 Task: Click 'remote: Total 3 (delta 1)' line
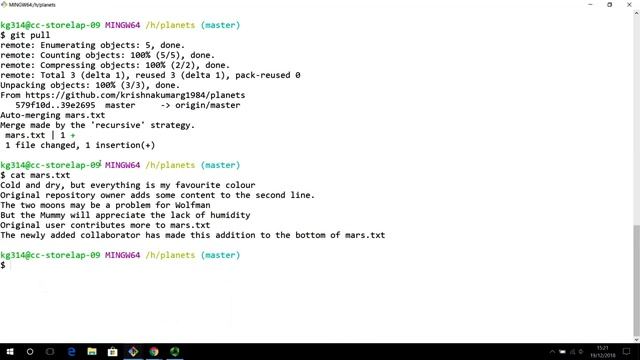[x=150, y=75]
